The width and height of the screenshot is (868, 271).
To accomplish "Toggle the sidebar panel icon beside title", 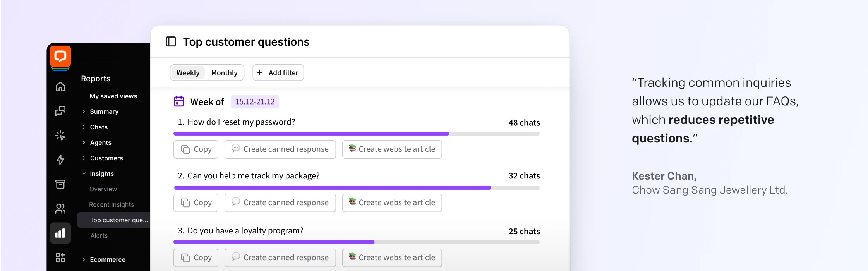I will tap(171, 41).
